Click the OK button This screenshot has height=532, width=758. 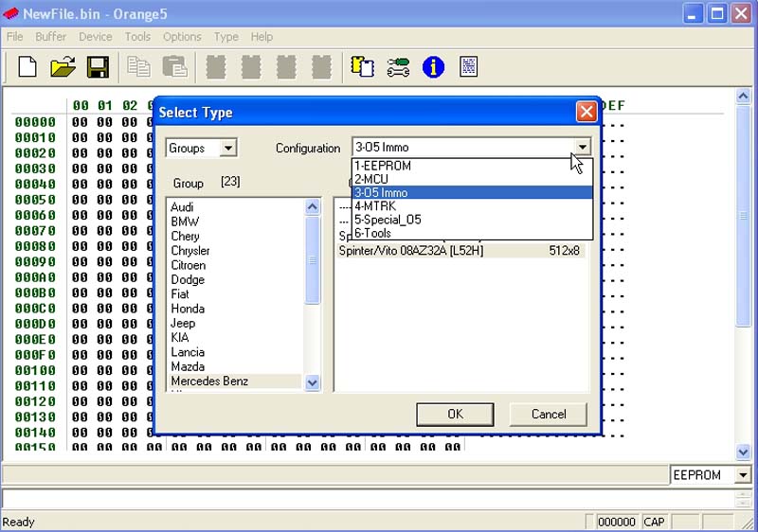[x=455, y=415]
